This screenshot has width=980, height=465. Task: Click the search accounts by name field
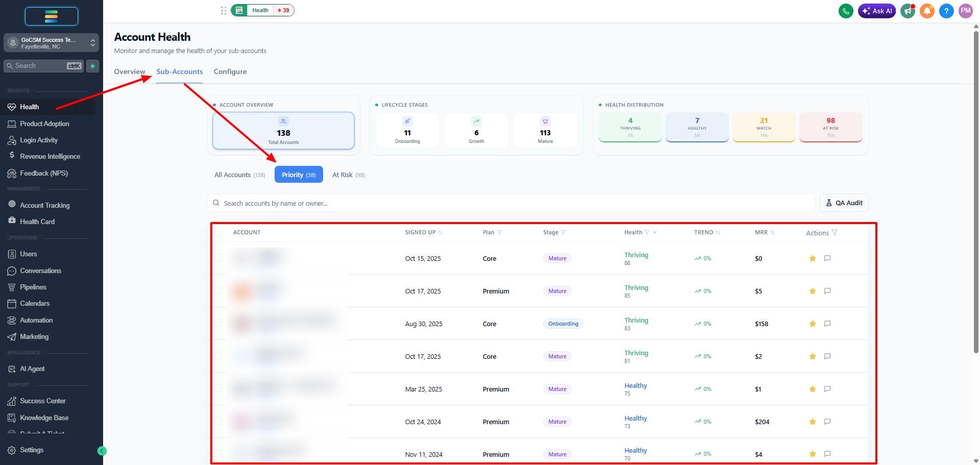pos(511,203)
